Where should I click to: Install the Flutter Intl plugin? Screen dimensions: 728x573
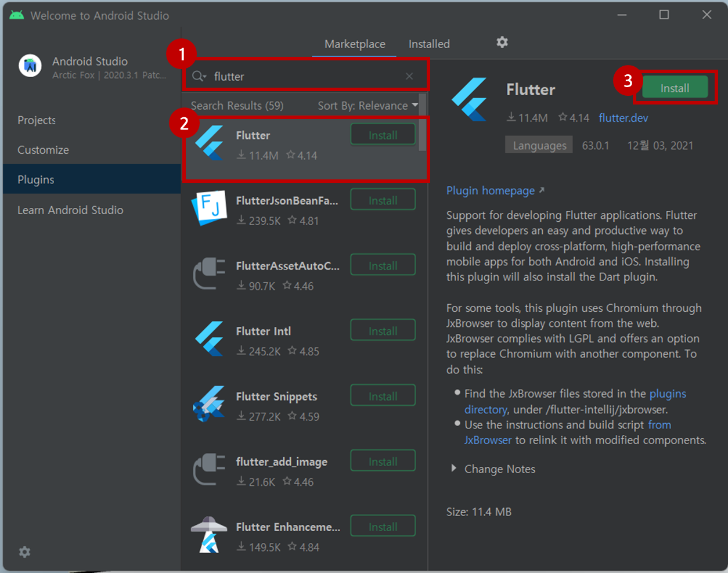(x=383, y=331)
